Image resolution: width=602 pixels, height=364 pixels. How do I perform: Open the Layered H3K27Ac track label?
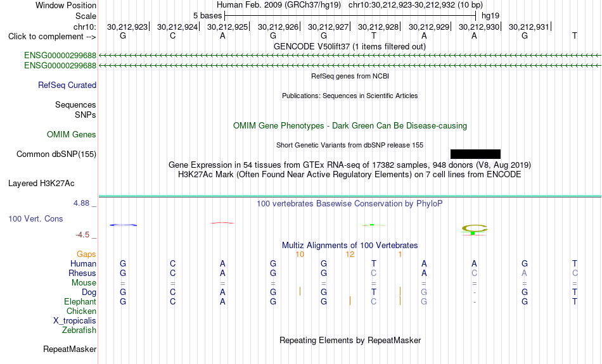pyautogui.click(x=41, y=184)
